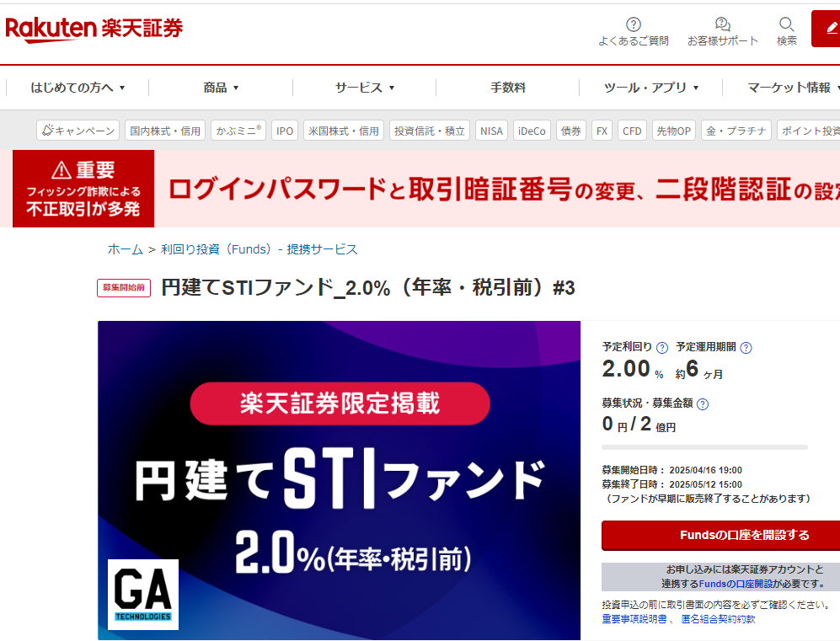This screenshot has width=840, height=641.
Task: Click the GA Technologies logo
Action: click(143, 595)
